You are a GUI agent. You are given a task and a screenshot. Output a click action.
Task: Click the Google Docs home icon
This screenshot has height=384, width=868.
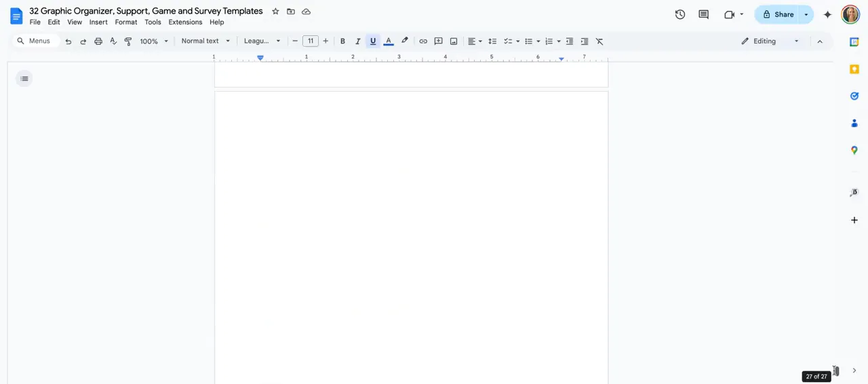[x=16, y=16]
